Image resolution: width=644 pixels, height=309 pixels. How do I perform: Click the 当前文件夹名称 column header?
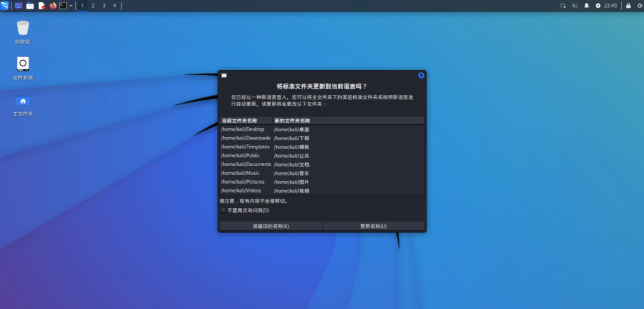246,120
